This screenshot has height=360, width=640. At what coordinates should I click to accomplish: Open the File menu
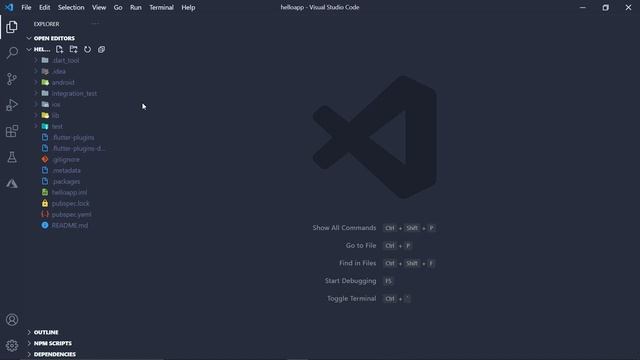coord(26,7)
